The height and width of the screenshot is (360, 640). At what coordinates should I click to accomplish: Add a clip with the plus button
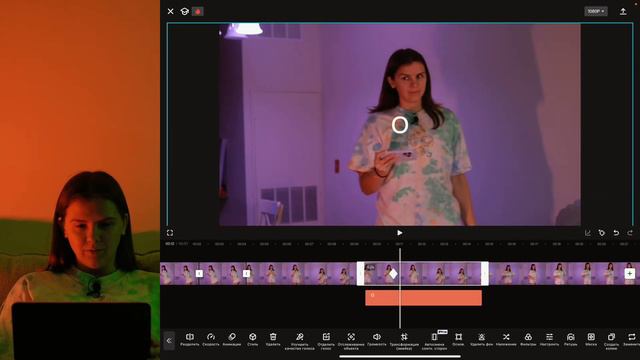click(x=629, y=273)
